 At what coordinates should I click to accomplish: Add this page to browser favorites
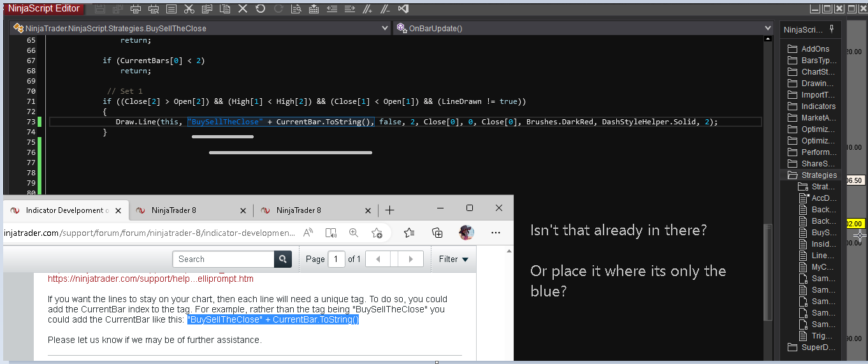click(x=377, y=233)
